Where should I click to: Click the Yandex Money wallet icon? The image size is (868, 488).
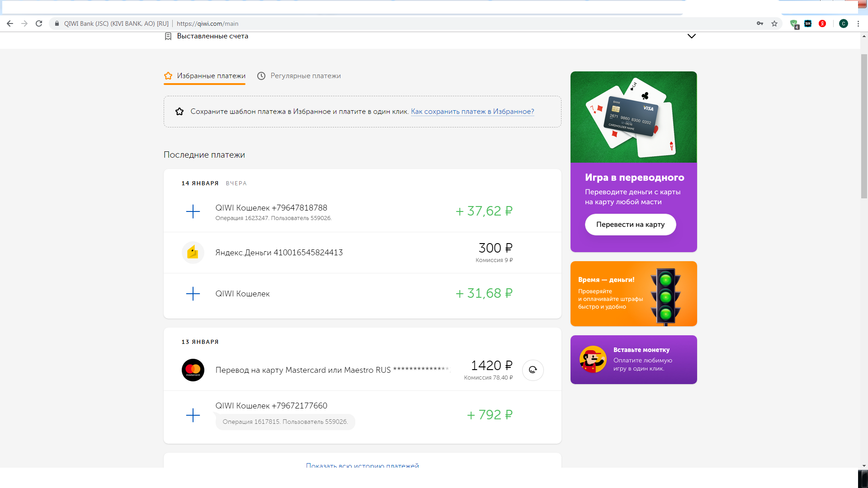pos(193,253)
